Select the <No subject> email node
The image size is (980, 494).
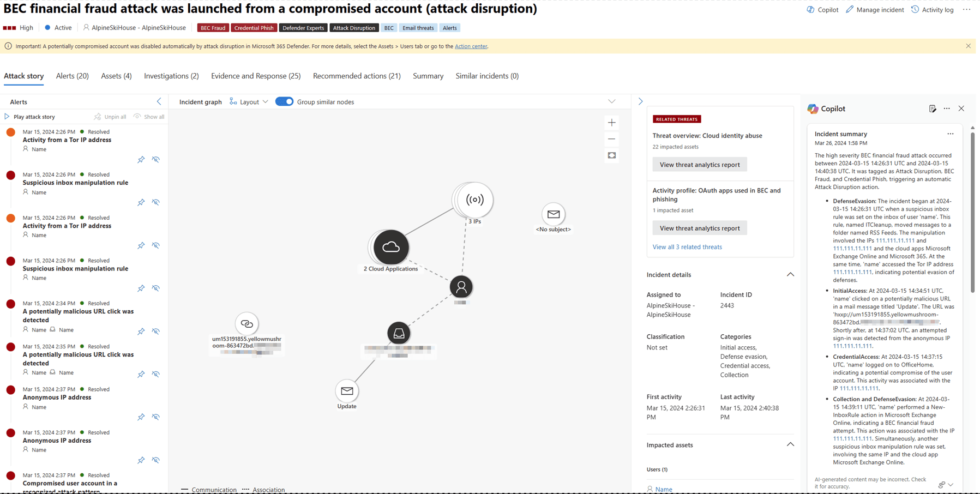point(553,214)
